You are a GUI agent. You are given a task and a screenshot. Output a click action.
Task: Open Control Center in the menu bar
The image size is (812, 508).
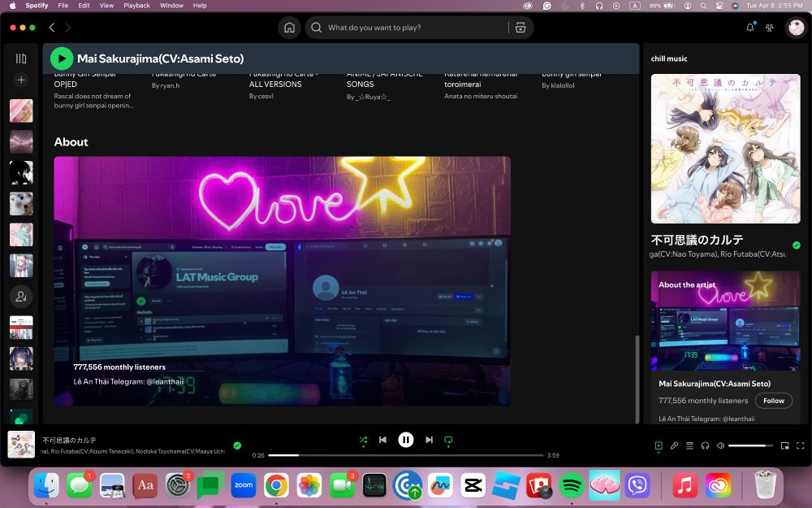click(719, 6)
